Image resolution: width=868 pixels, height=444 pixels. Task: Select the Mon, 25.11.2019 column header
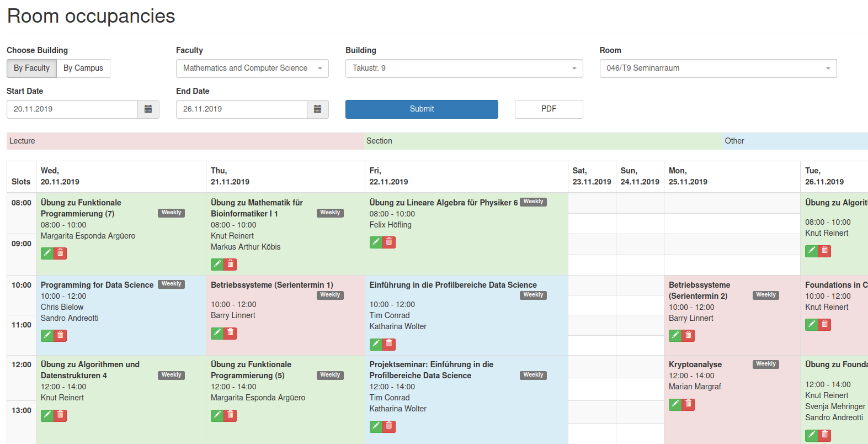(x=732, y=177)
